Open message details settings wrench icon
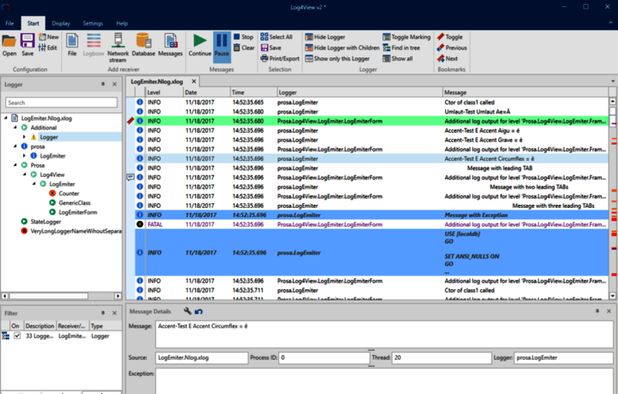Image resolution: width=618 pixels, height=394 pixels. (188, 311)
